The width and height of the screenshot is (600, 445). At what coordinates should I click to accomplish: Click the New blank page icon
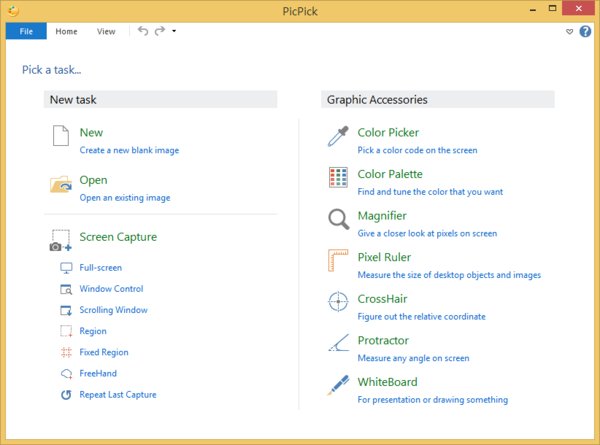[61, 138]
